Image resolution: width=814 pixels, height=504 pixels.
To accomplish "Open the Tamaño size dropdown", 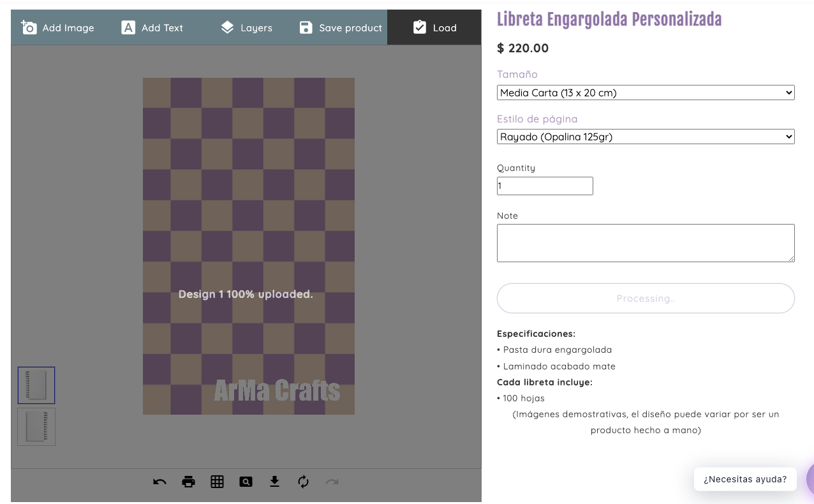I will click(645, 93).
